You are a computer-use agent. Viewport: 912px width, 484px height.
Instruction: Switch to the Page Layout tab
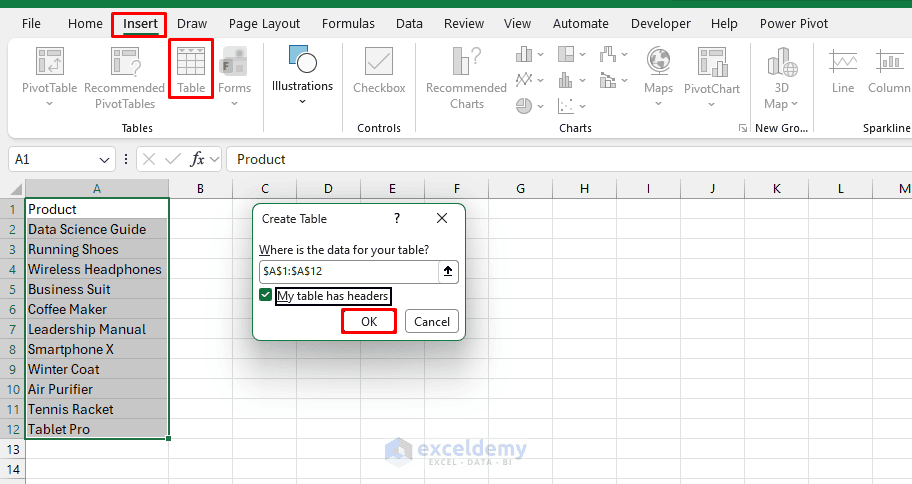pos(264,24)
